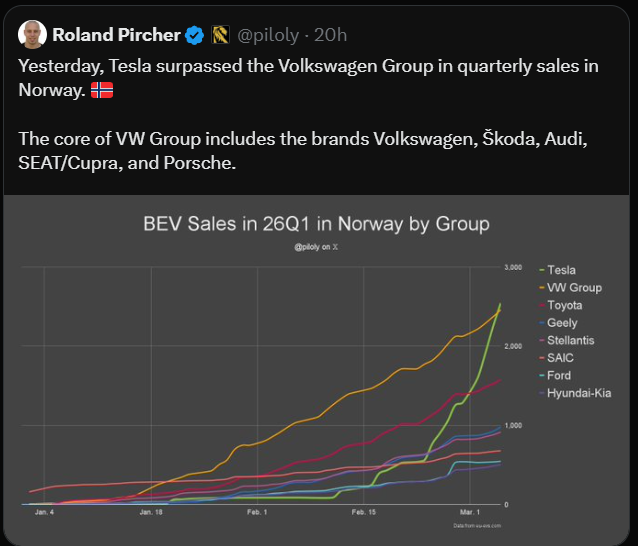Select the SAIC legend entry
The image size is (638, 546).
point(560,357)
